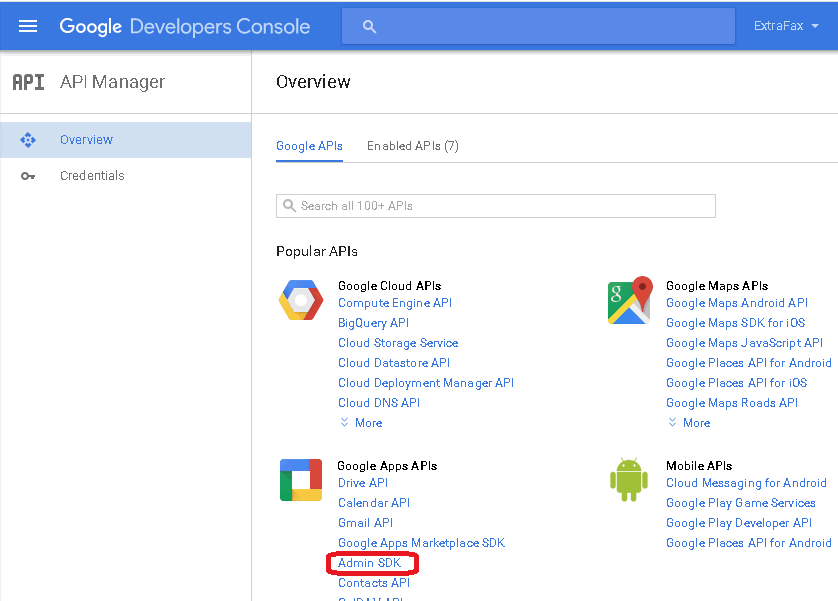This screenshot has height=601, width=838.
Task: Click the header search field
Action: point(538,26)
